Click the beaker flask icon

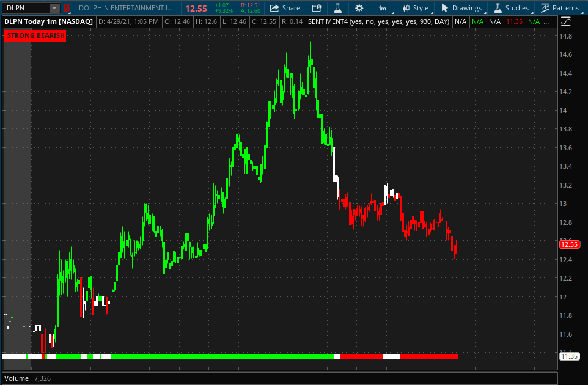[x=338, y=8]
